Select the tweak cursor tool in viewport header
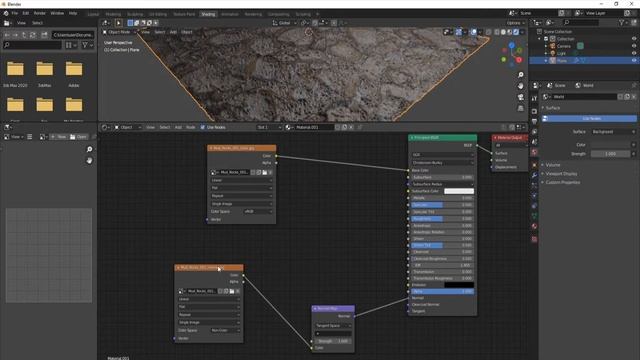Viewport: 640px width, 360px height. pyautogui.click(x=118, y=23)
